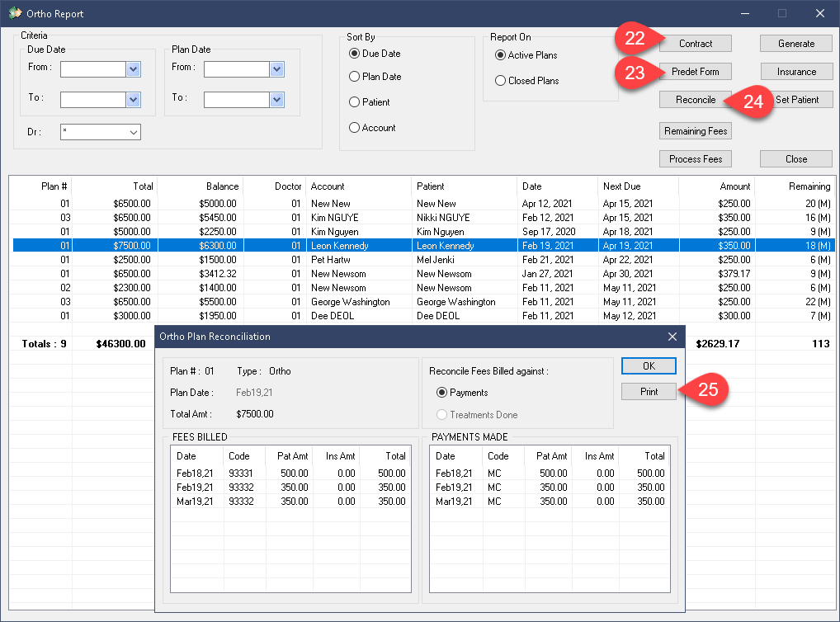Click the balance $3412.32
840x622 pixels.
[218, 274]
